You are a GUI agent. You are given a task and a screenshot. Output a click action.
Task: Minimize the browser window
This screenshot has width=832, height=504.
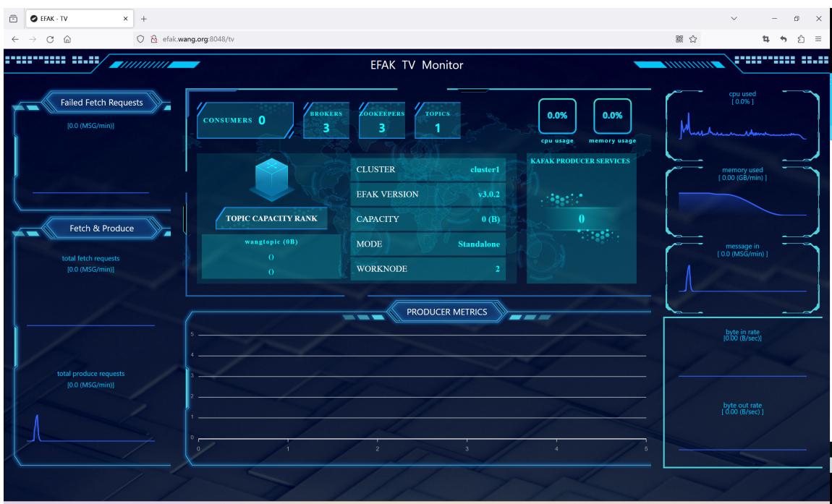coord(775,19)
